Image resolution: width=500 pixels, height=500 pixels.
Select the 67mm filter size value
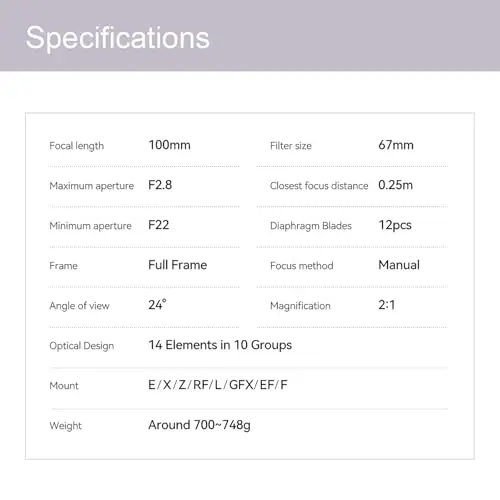(396, 145)
